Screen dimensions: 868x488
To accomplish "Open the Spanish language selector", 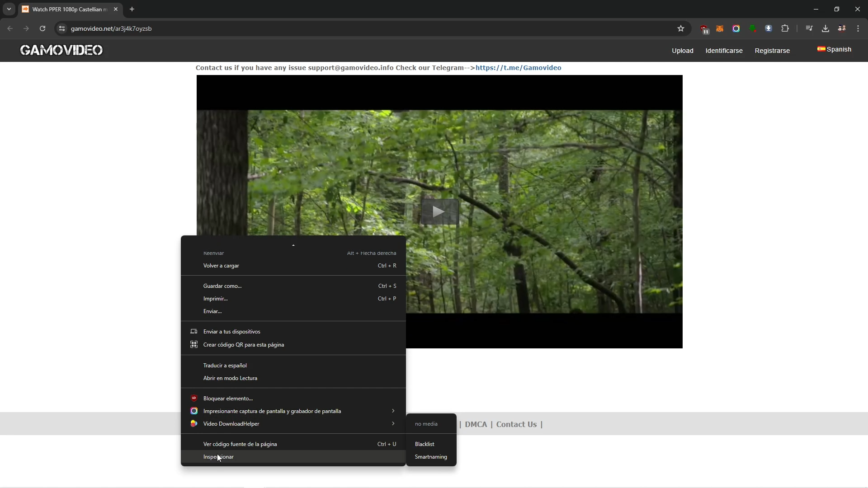I will [x=834, y=49].
